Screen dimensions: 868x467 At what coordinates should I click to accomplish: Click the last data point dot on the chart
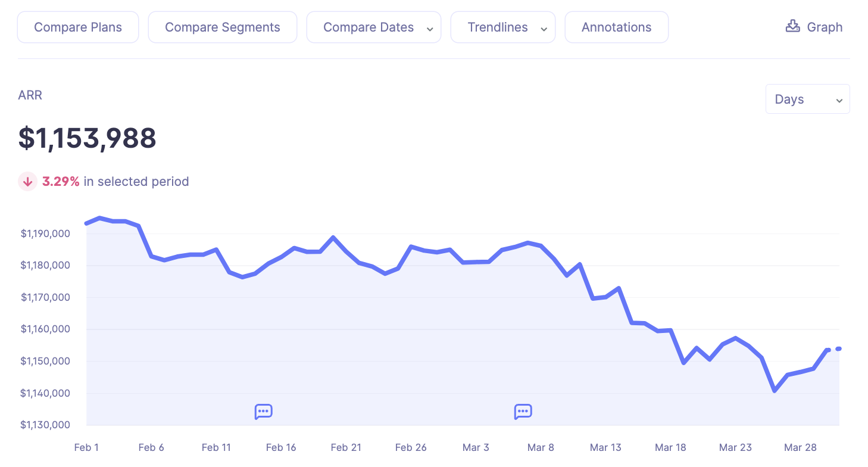tap(838, 348)
